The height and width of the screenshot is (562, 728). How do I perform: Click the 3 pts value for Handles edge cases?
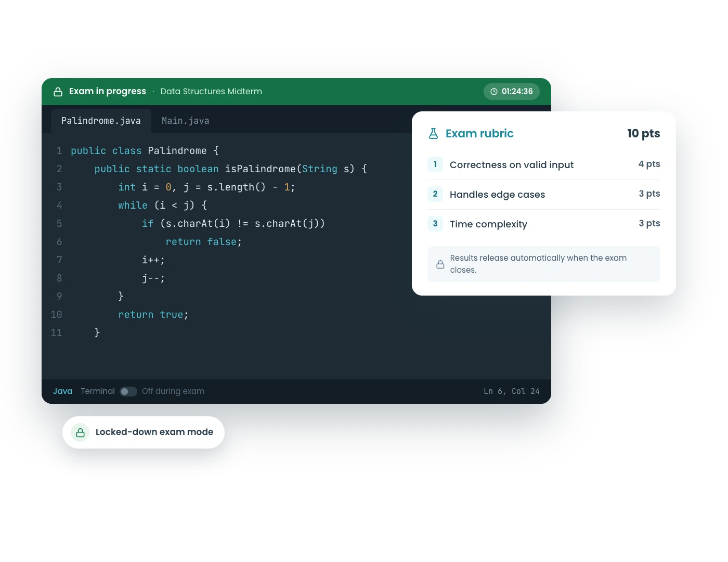649,194
